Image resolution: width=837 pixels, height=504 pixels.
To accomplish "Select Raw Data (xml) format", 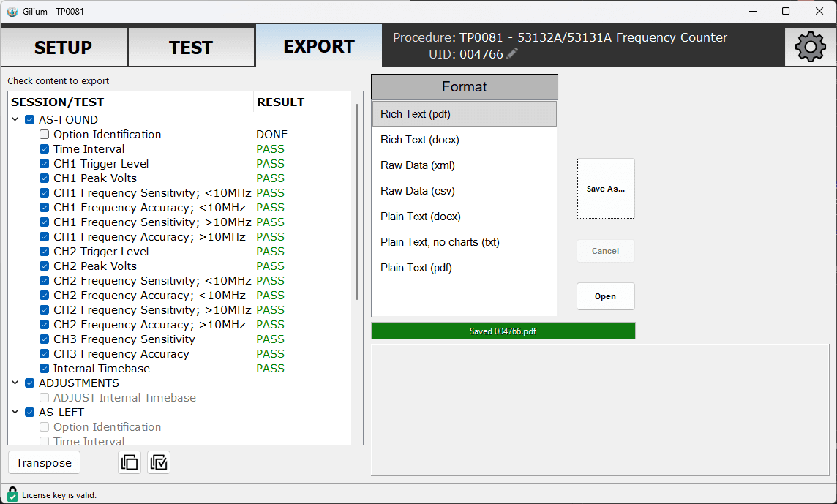I will coord(465,165).
